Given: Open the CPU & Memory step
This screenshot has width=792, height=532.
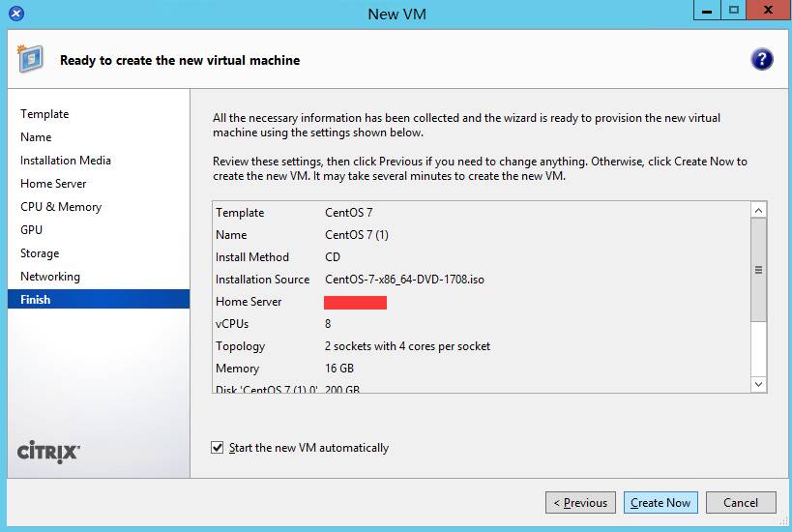Looking at the screenshot, I should click(x=61, y=207).
